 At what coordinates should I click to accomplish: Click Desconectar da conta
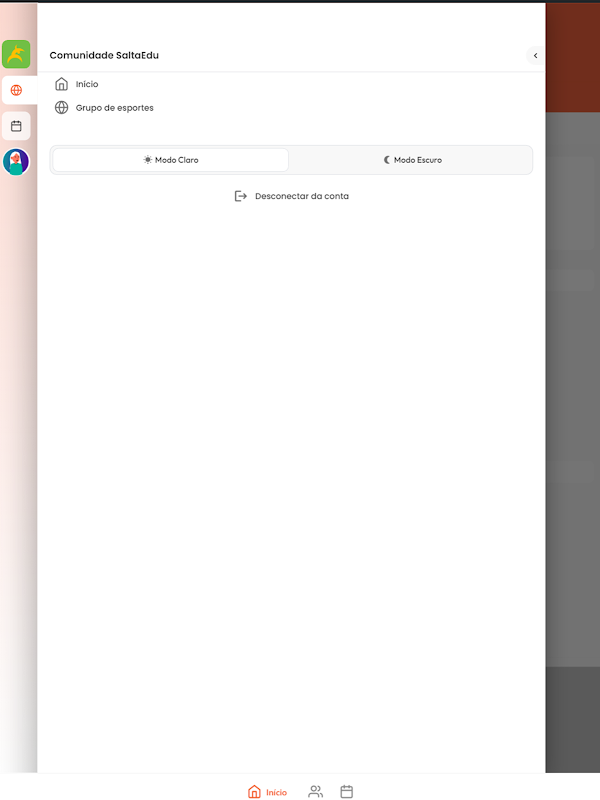[302, 196]
